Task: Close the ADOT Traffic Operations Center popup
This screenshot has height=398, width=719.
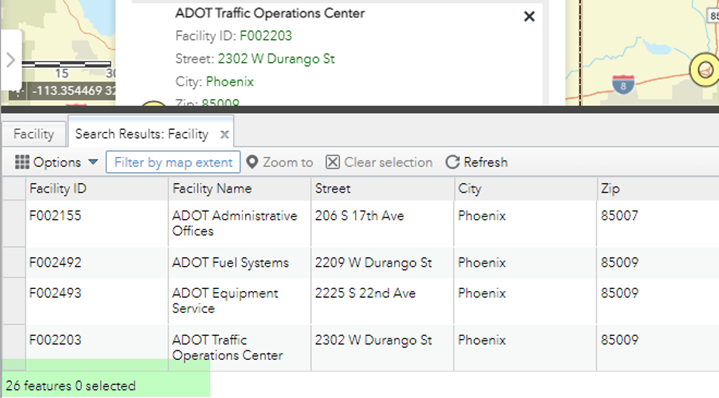Action: [529, 17]
